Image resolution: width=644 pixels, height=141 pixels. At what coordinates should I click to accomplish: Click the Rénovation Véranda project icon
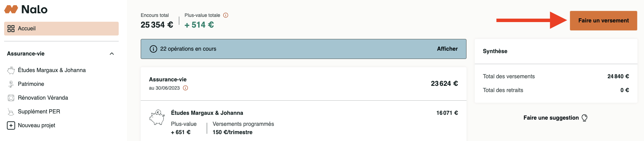click(11, 98)
